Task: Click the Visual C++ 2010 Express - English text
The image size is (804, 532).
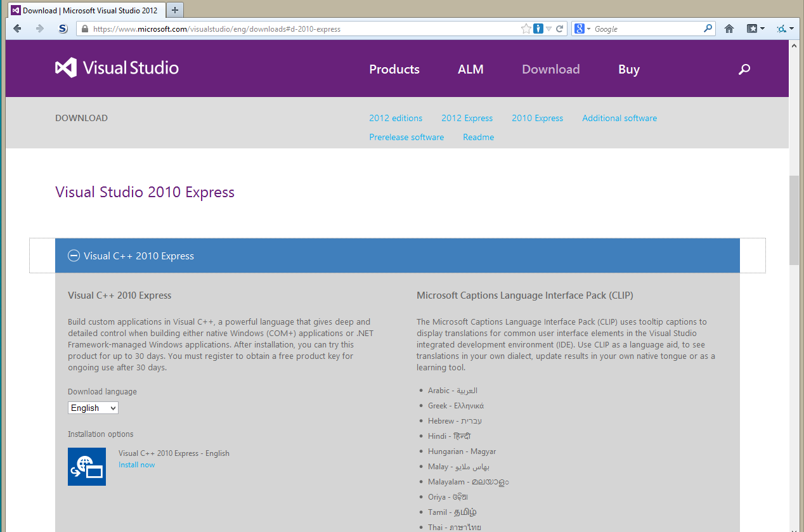Action: [174, 453]
